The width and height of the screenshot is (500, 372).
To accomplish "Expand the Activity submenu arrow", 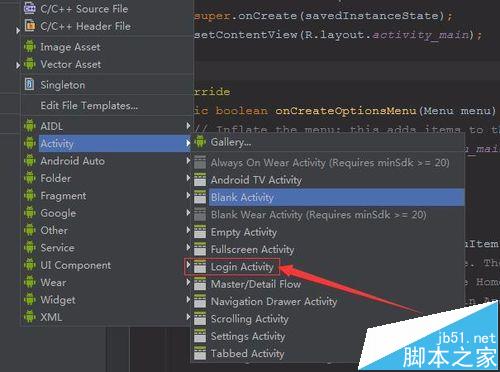I will [x=188, y=143].
